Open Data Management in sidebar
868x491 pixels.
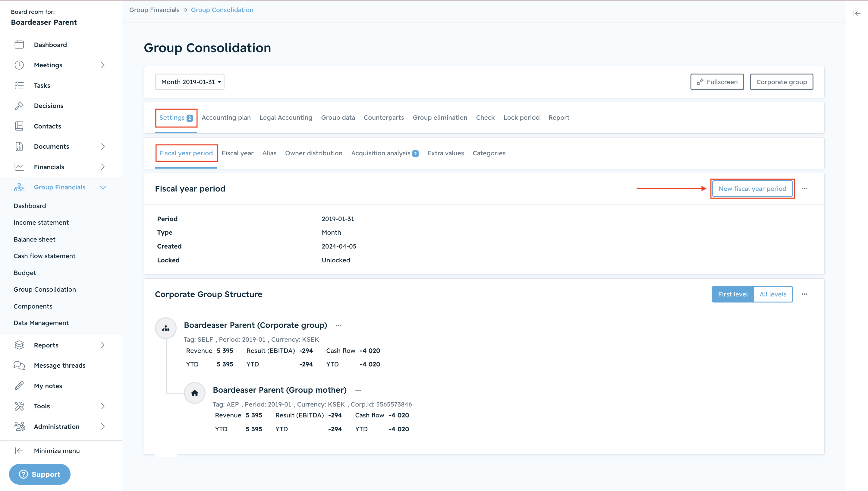[41, 323]
